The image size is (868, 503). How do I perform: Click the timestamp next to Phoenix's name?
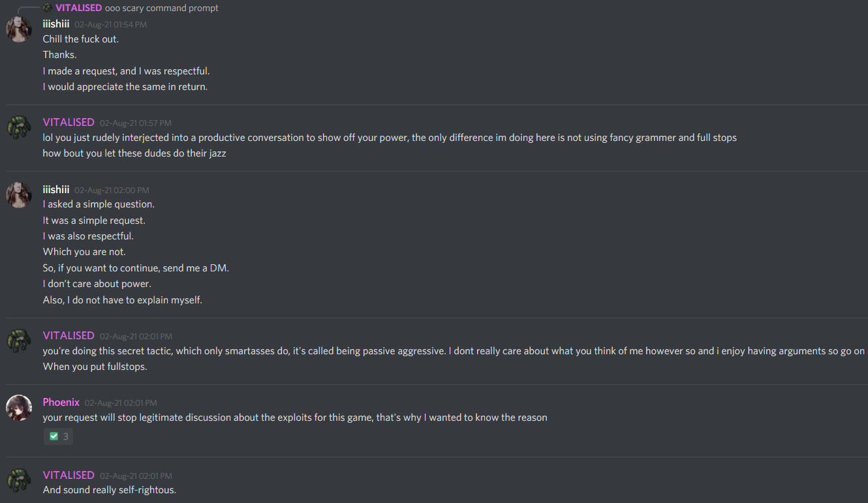click(121, 403)
